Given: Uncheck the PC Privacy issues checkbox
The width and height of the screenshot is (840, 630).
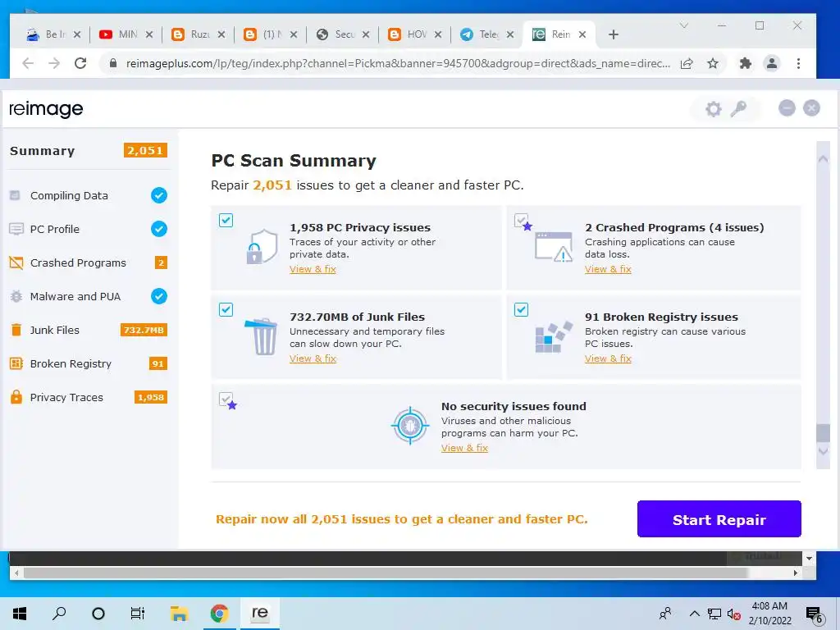Looking at the screenshot, I should point(226,220).
